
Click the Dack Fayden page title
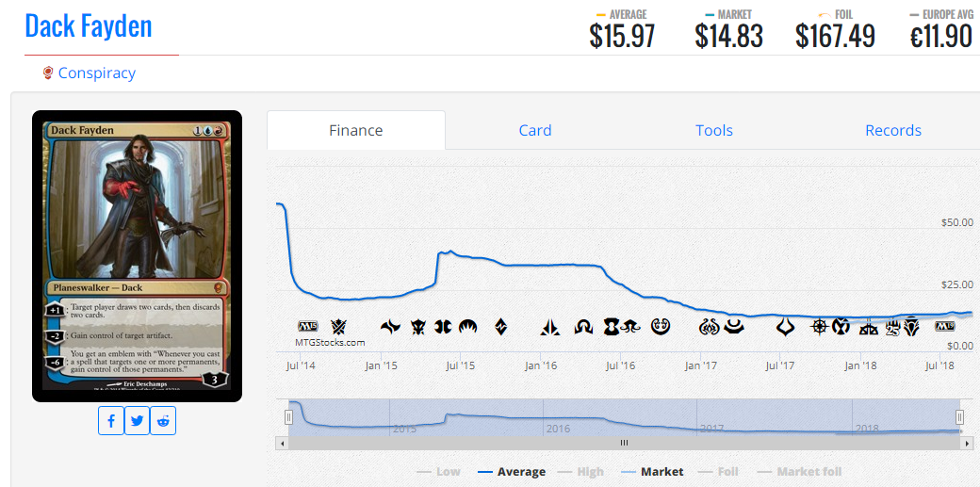[x=89, y=25]
